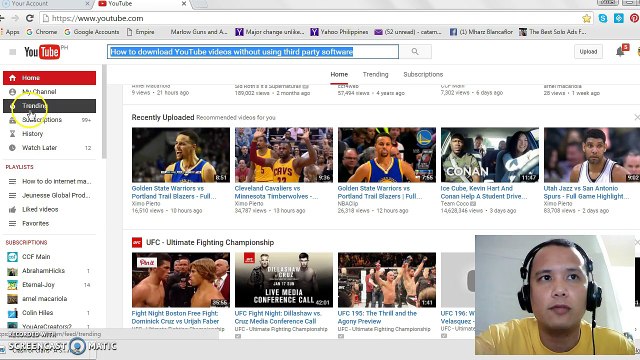
Task: Open the Eternal-Joy subscription
Action: click(x=49, y=284)
